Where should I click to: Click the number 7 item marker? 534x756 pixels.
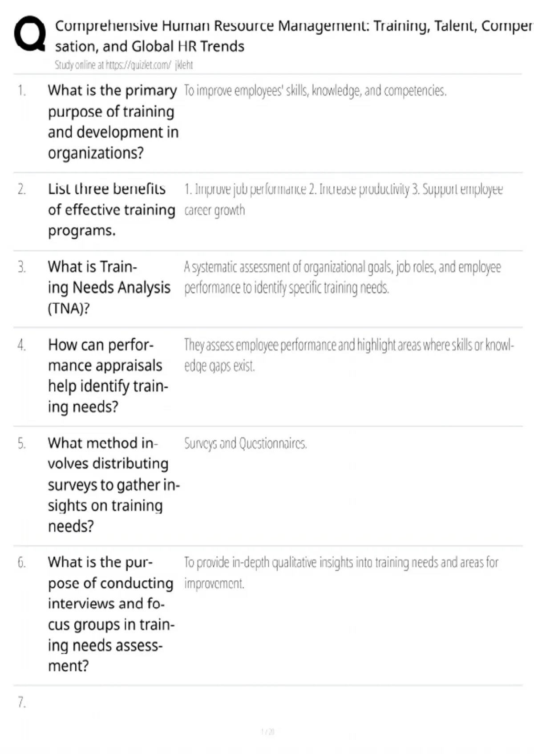click(x=22, y=702)
